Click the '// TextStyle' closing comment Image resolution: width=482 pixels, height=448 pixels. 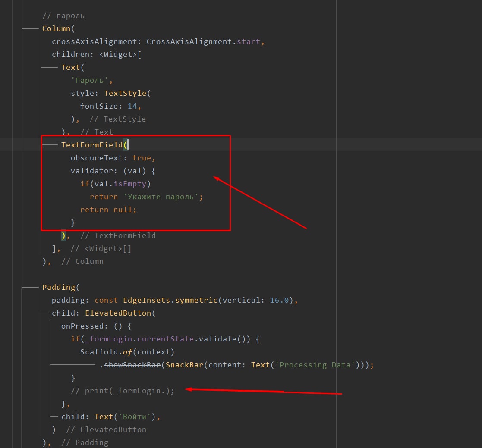coord(117,119)
